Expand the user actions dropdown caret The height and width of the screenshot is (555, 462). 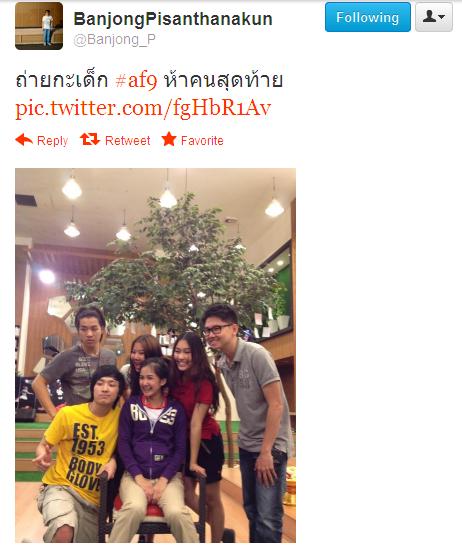[x=441, y=17]
